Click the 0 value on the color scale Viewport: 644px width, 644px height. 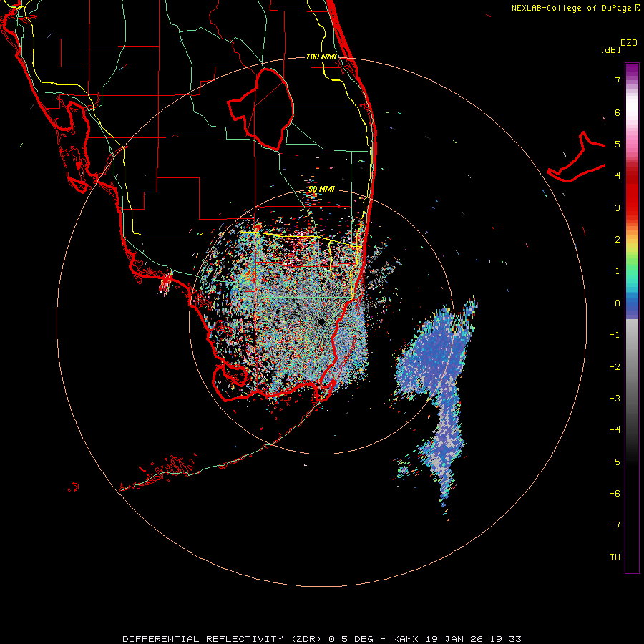(x=618, y=303)
